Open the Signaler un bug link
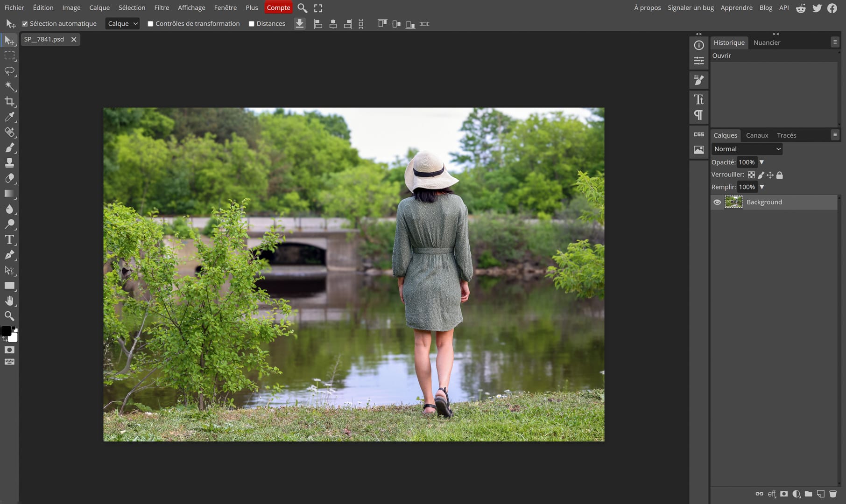The height and width of the screenshot is (504, 846). 691,8
